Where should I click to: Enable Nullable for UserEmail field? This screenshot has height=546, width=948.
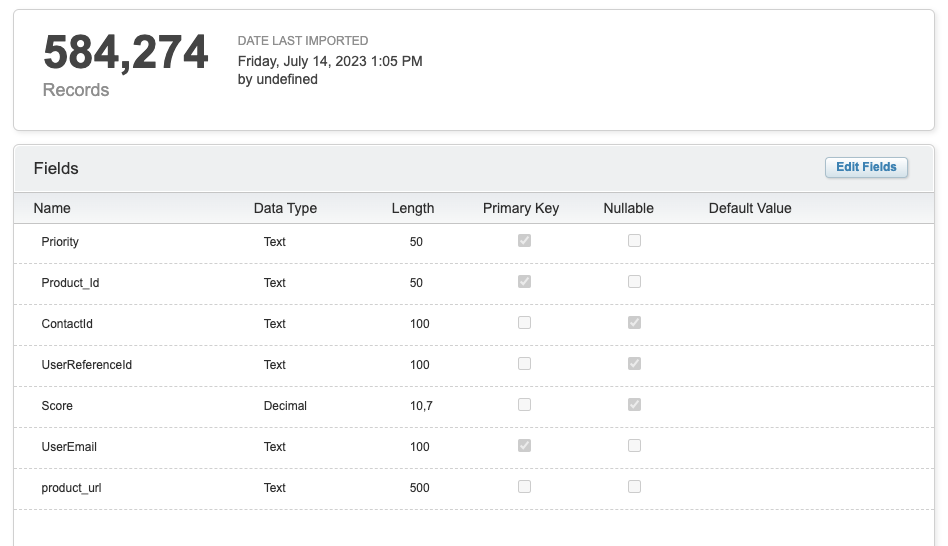tap(634, 446)
